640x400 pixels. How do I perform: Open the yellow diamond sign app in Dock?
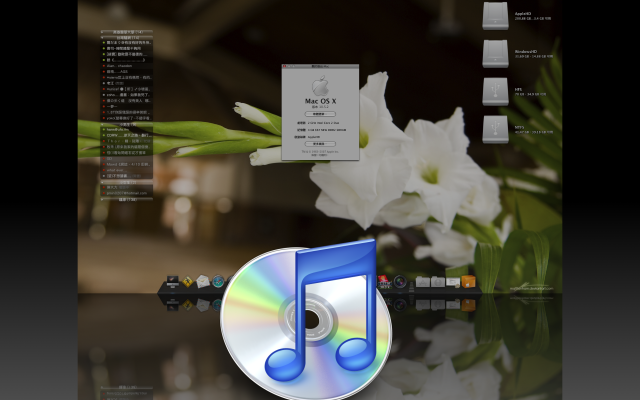[x=187, y=282]
